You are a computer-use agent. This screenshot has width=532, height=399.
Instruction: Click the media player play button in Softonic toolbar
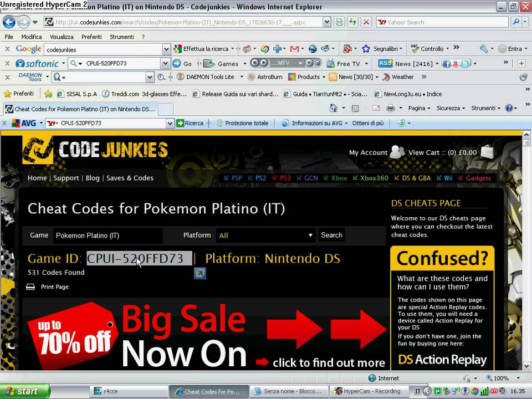click(x=264, y=63)
